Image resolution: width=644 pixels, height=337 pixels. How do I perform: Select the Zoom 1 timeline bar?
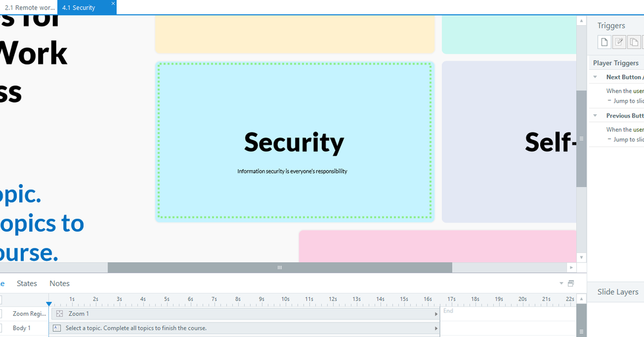click(x=245, y=314)
